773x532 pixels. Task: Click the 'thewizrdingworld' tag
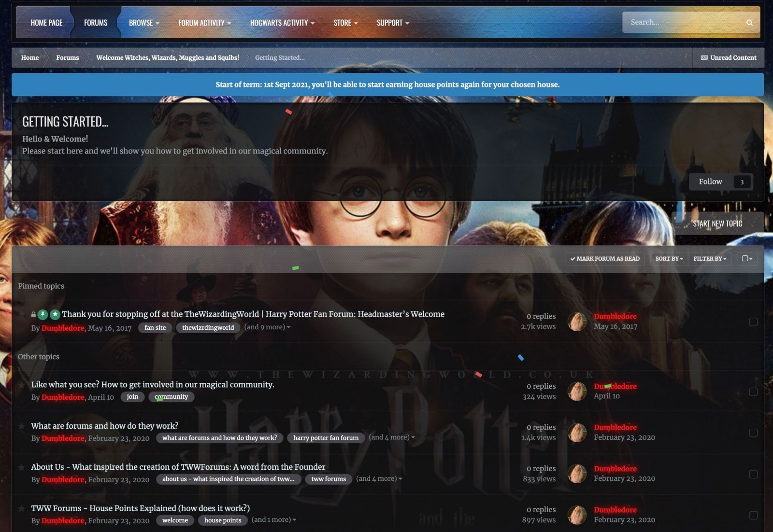pyautogui.click(x=208, y=328)
